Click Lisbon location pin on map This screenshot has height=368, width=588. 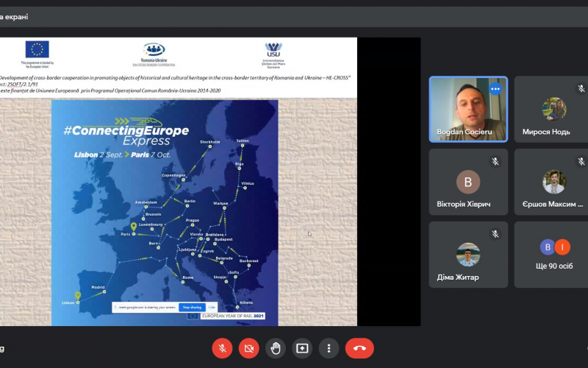tap(78, 296)
